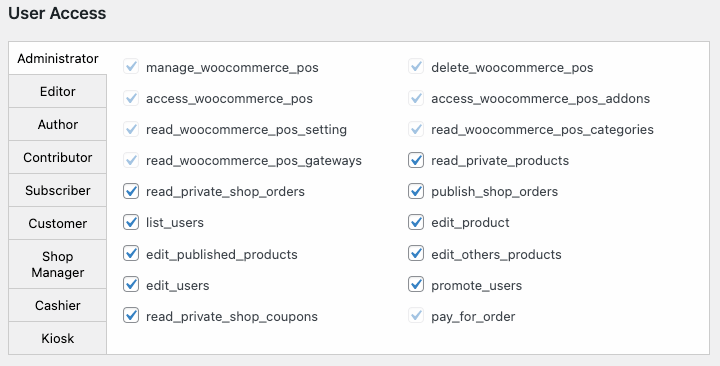Disable edit_published_products capability
The image size is (720, 366).
click(131, 253)
